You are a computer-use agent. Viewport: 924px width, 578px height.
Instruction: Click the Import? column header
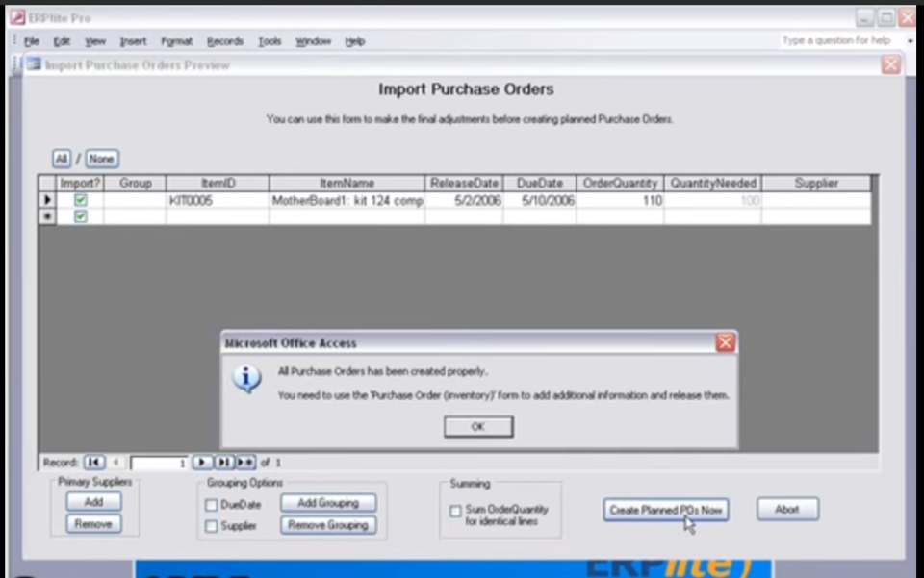tap(80, 184)
